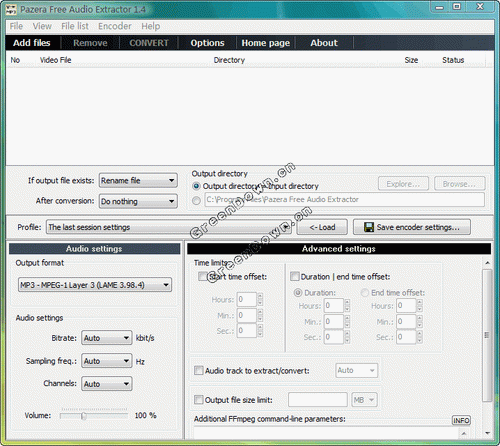This screenshot has height=446, width=500.
Task: Click the Add files toolbar button
Action: (32, 43)
